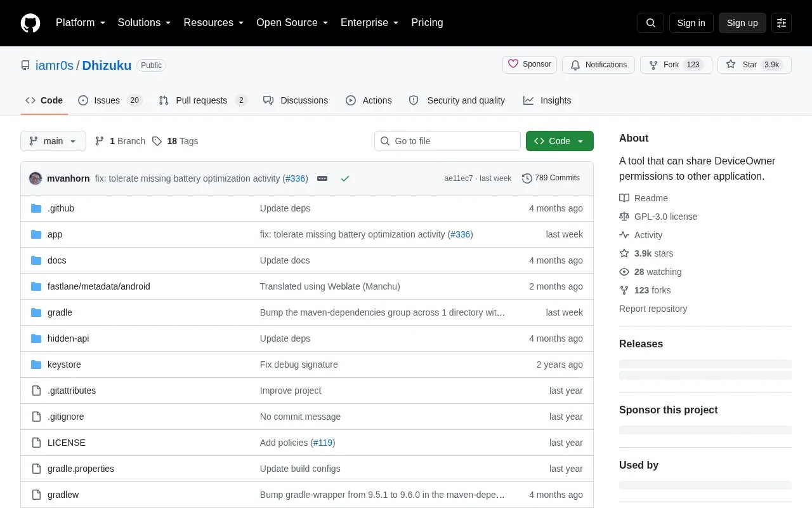Open the green Code dropdown button
The width and height of the screenshot is (812, 508).
pos(560,141)
